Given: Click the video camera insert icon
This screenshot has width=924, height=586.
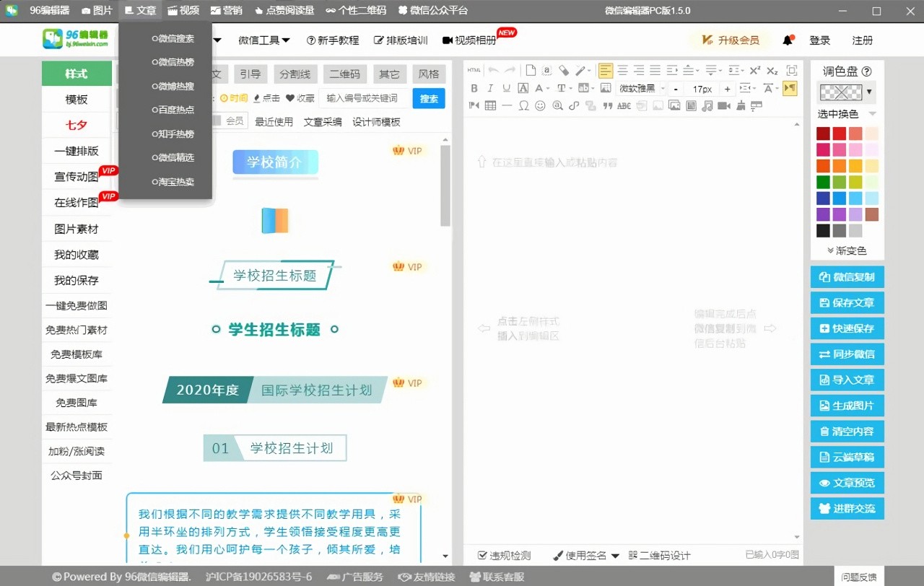Looking at the screenshot, I should 723,106.
